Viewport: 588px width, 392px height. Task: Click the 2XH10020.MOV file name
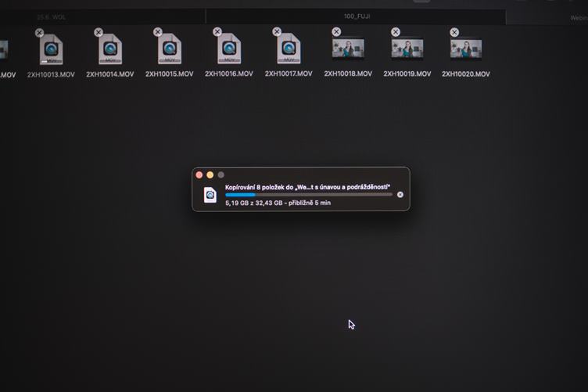466,74
